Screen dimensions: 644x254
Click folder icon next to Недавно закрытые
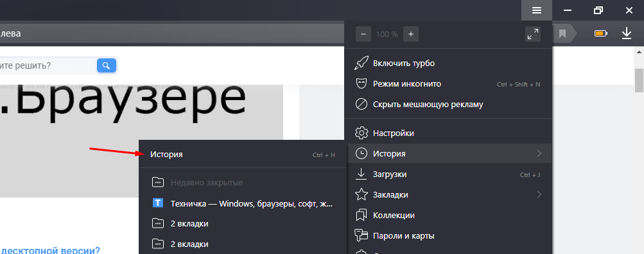coord(158,182)
